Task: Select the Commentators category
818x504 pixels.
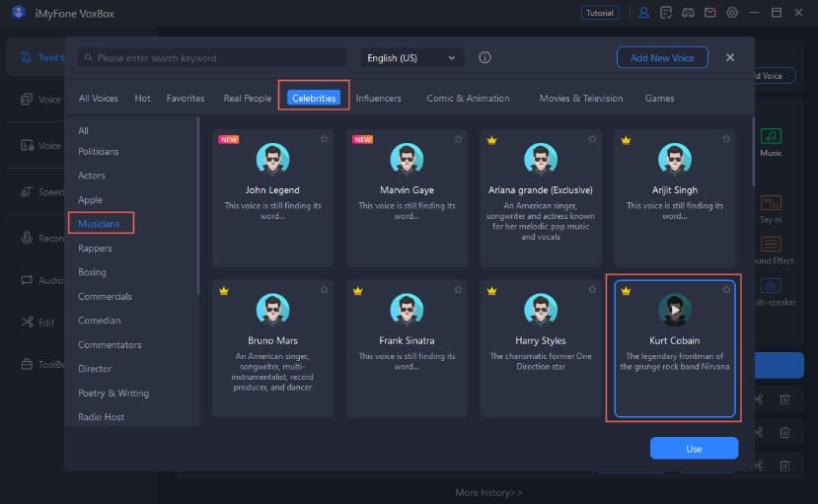Action: [110, 344]
